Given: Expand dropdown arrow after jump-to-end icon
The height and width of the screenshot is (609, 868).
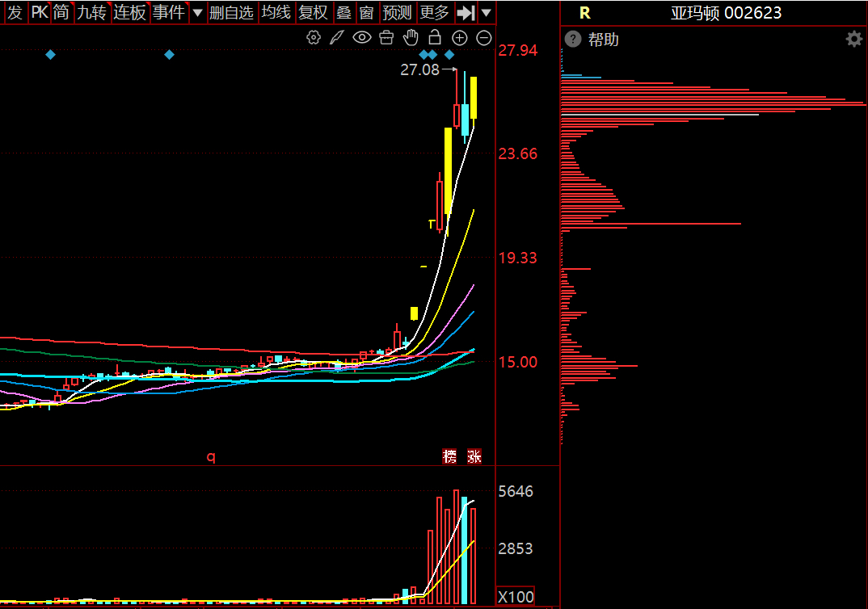Looking at the screenshot, I should (486, 13).
